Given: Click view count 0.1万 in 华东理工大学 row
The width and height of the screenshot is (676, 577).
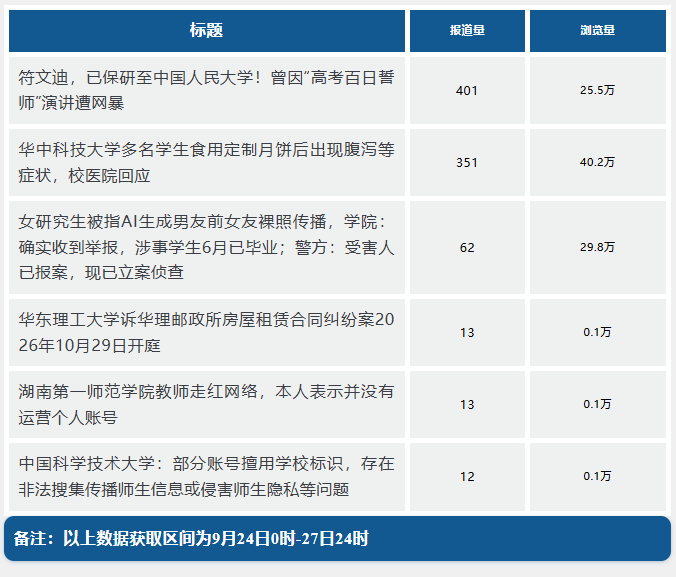Looking at the screenshot, I should pyautogui.click(x=597, y=332).
